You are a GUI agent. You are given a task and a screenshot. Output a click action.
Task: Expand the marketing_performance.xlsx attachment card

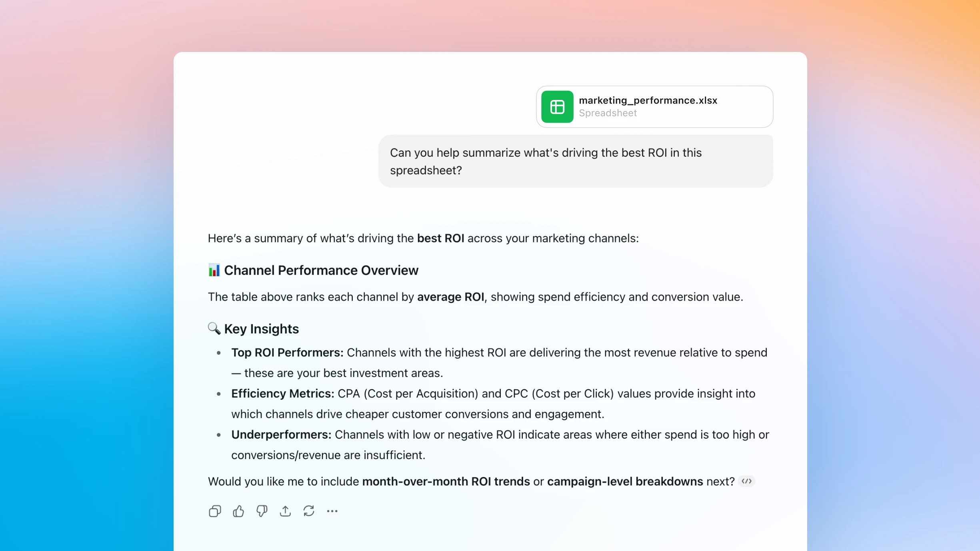click(654, 106)
